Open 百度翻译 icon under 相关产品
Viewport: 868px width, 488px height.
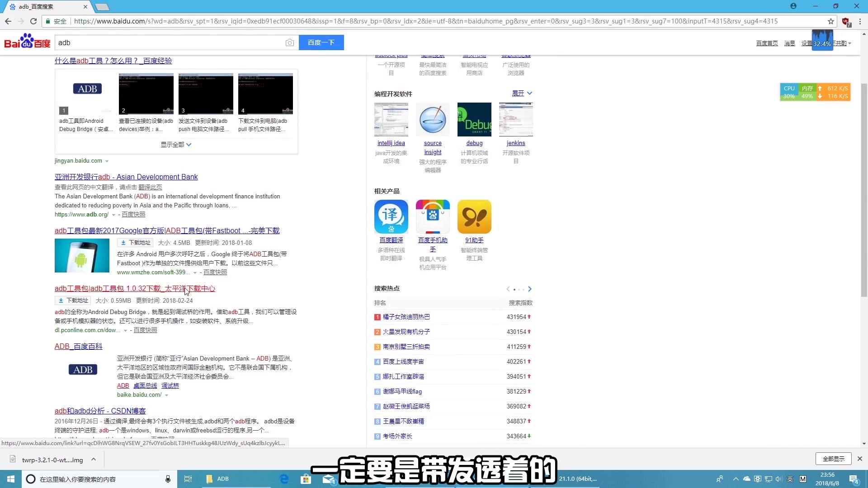tap(391, 216)
